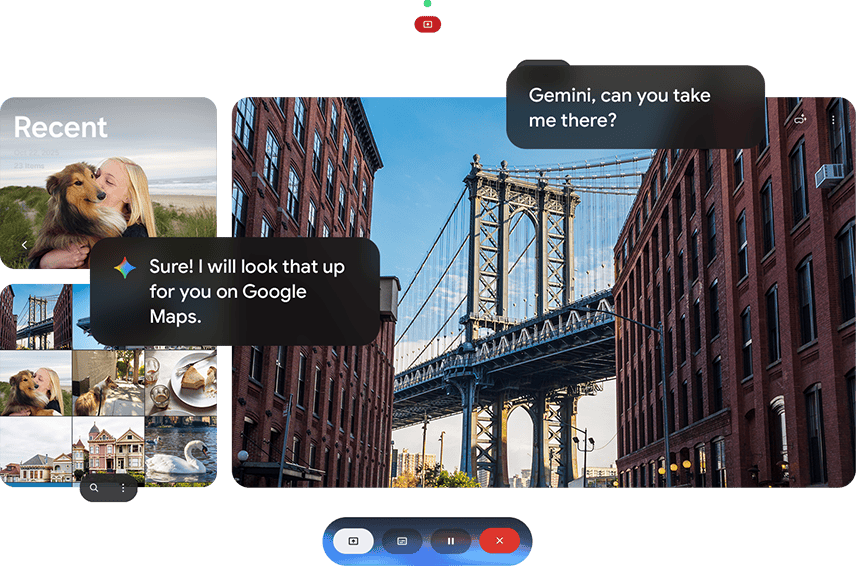Open the captions panel in Gemini bar
Screen dimensions: 856x566
[x=402, y=541]
